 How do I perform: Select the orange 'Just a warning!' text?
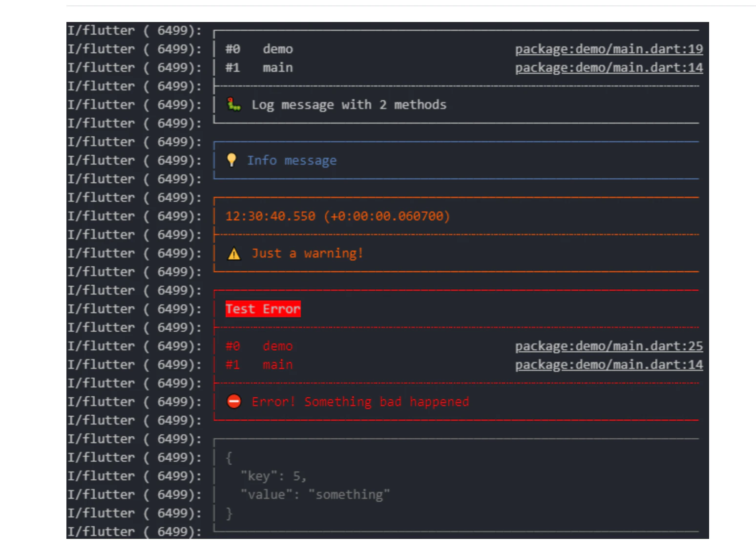[307, 254]
